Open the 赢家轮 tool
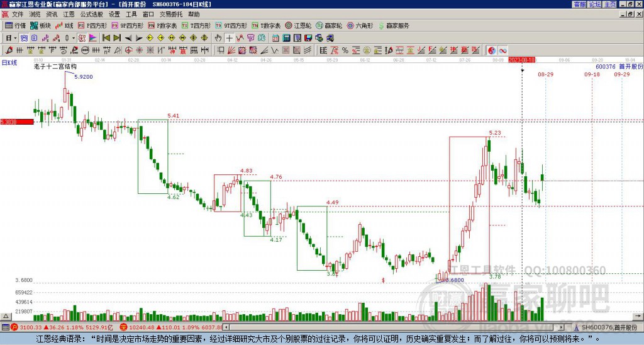644x345 pixels. pyautogui.click(x=330, y=25)
